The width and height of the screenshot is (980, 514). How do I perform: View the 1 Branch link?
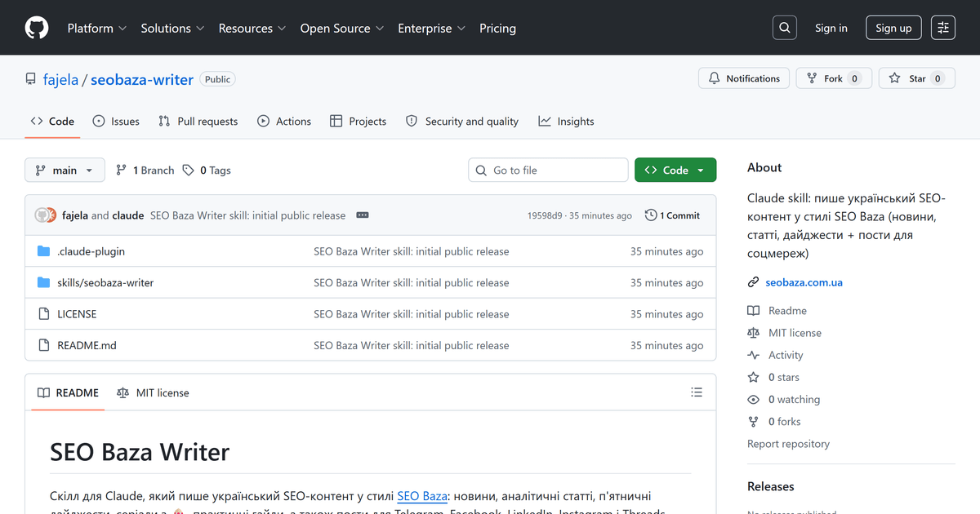click(x=145, y=170)
